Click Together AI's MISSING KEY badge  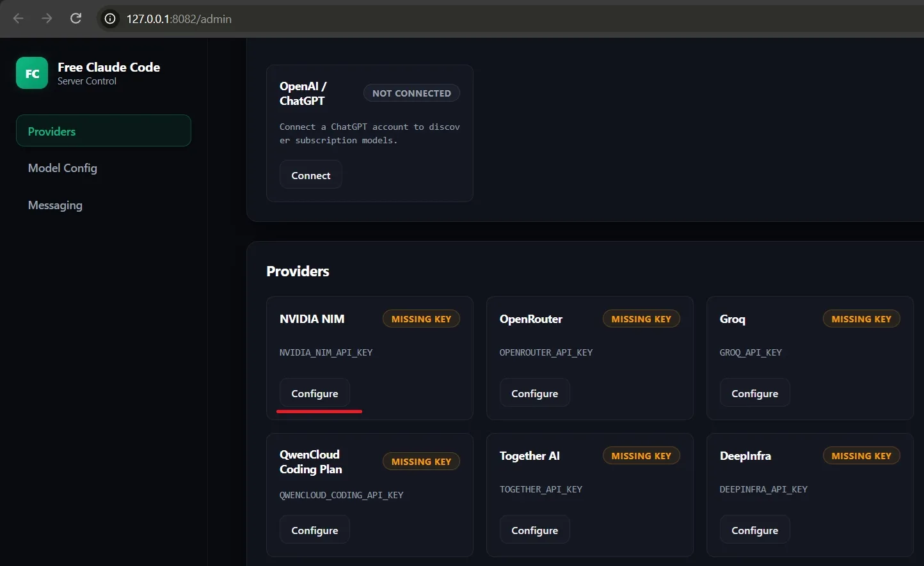641,456
